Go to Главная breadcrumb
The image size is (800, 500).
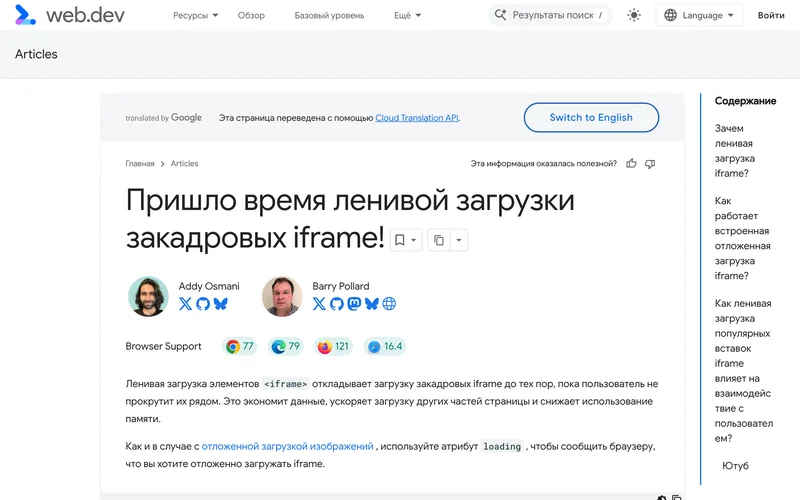tap(140, 164)
